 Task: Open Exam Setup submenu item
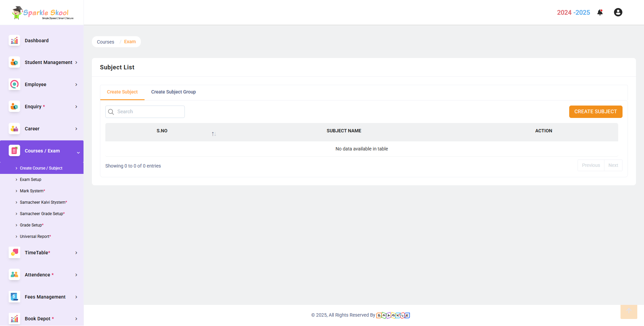pos(31,180)
